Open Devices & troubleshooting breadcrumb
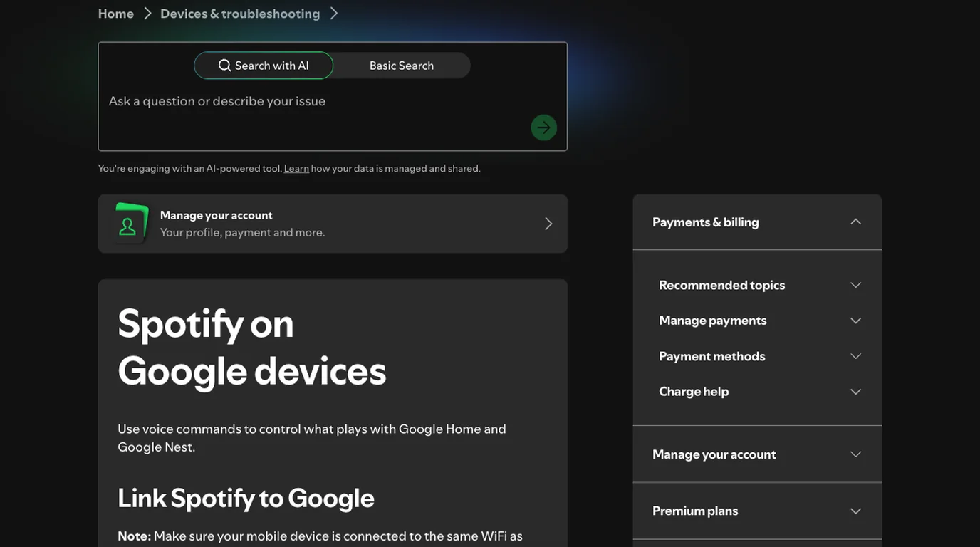This screenshot has width=980, height=547. 240,14
